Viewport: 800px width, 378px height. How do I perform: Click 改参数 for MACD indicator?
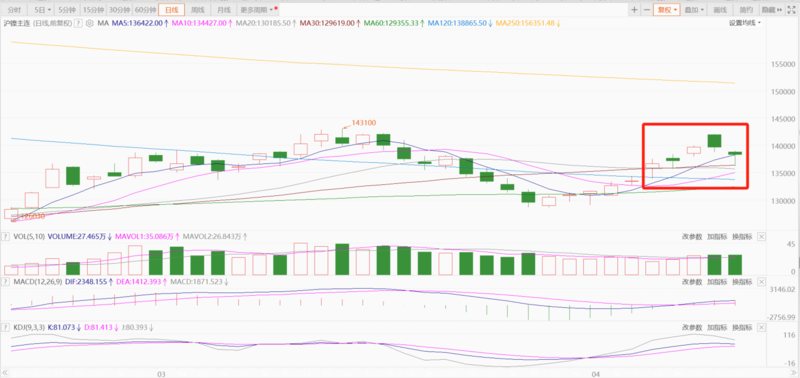point(692,282)
